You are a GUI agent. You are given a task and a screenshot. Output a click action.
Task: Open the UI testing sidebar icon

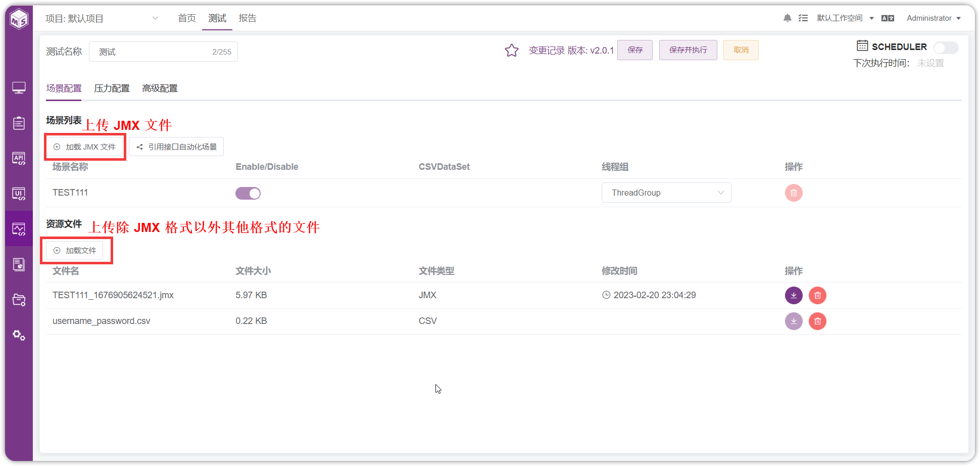19,194
